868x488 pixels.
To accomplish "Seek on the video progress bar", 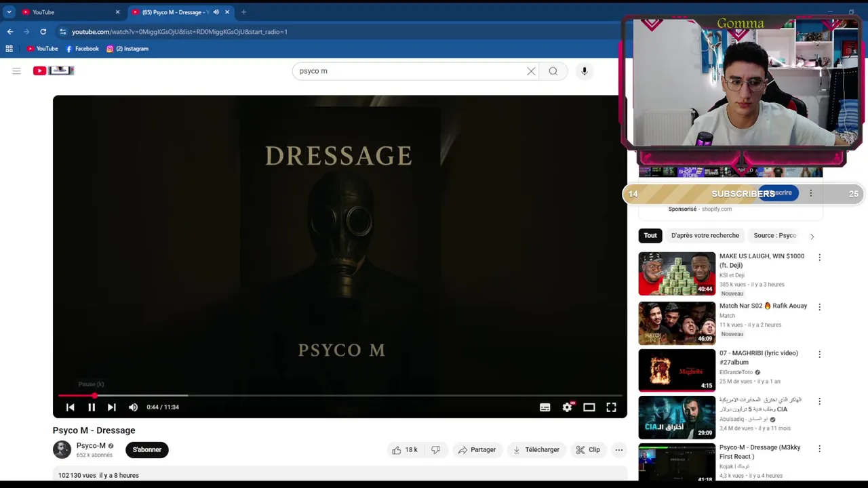I will 339,395.
